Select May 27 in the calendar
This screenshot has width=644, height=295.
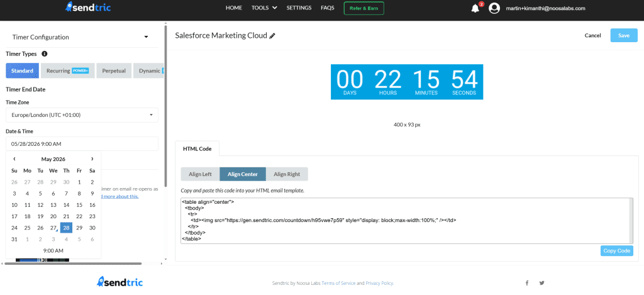click(x=53, y=228)
